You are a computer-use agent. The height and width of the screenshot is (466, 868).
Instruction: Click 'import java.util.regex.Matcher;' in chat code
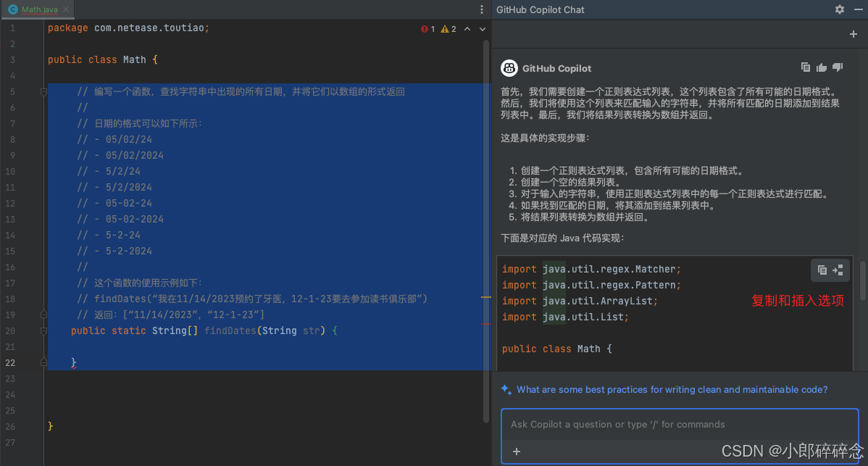[x=591, y=269]
